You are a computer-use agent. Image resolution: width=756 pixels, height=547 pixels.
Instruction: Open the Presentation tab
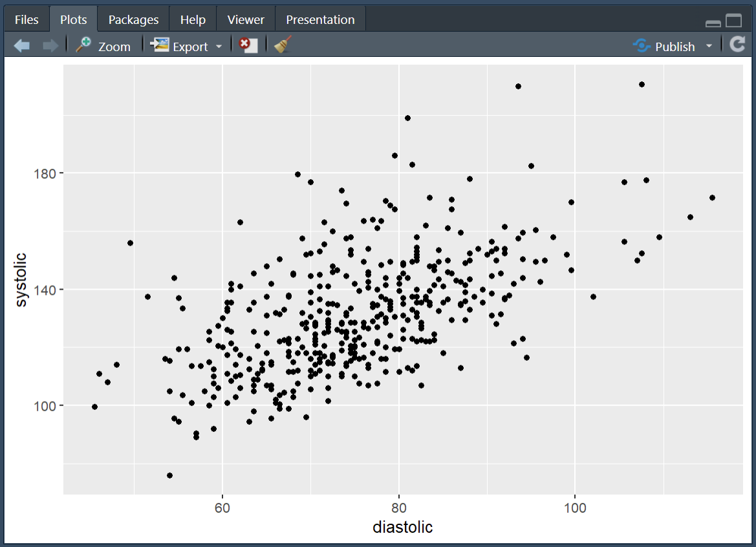click(x=320, y=19)
